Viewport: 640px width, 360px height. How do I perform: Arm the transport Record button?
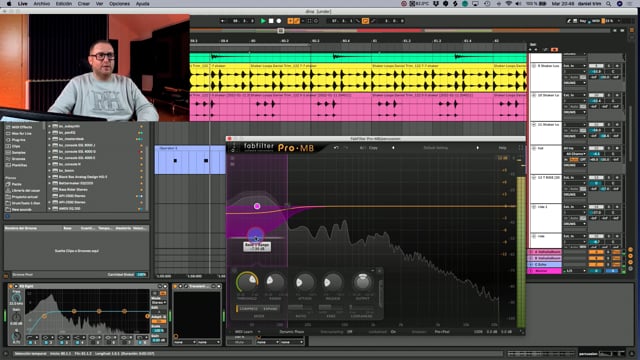tap(279, 21)
